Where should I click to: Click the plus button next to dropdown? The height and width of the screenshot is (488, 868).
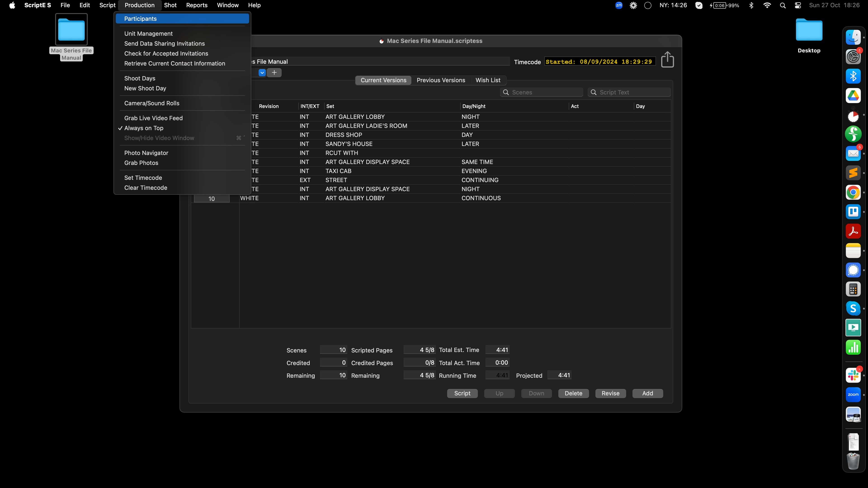coord(274,72)
